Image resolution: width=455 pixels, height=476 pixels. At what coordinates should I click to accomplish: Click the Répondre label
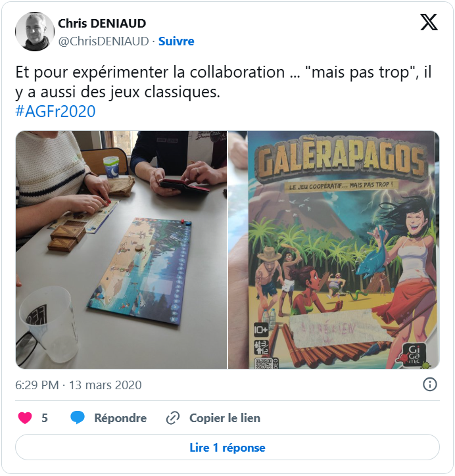pos(120,418)
